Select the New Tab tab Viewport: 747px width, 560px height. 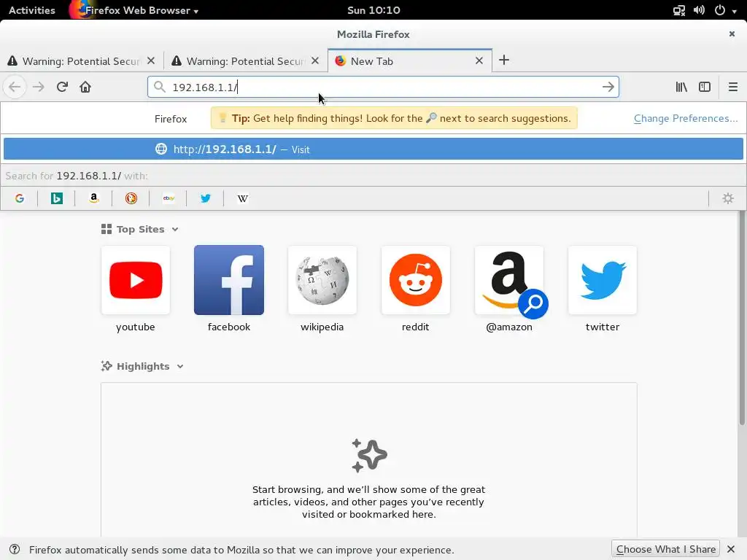[410, 61]
